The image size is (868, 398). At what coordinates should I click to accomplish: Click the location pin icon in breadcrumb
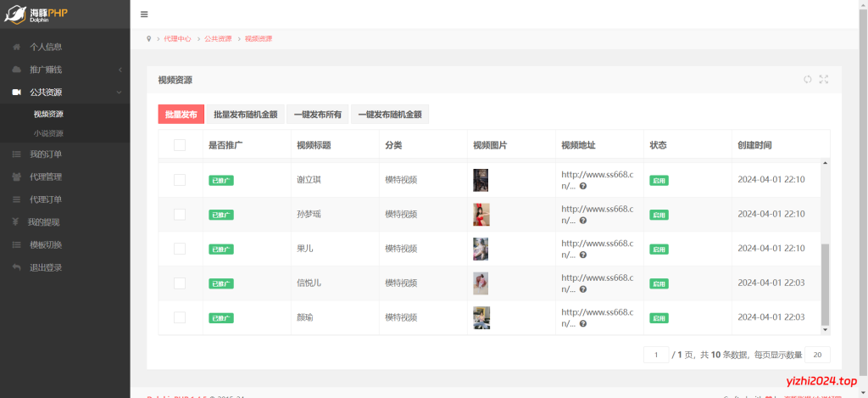148,39
